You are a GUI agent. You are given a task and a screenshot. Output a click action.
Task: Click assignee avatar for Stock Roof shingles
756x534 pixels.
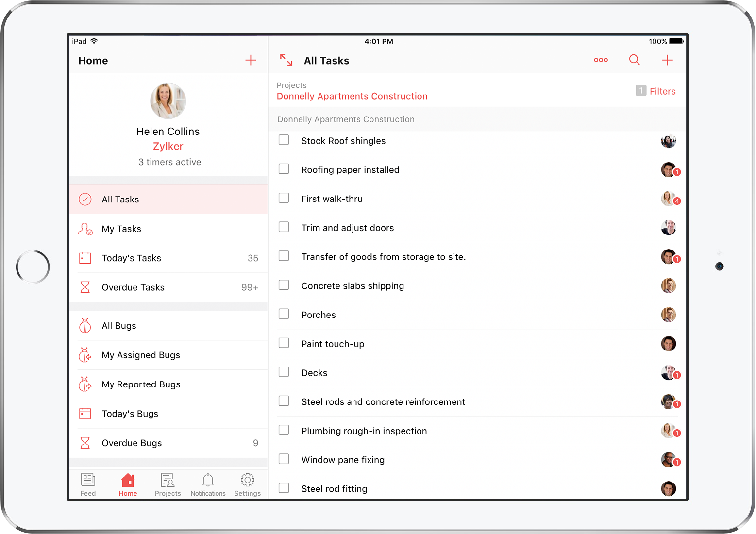coord(669,141)
